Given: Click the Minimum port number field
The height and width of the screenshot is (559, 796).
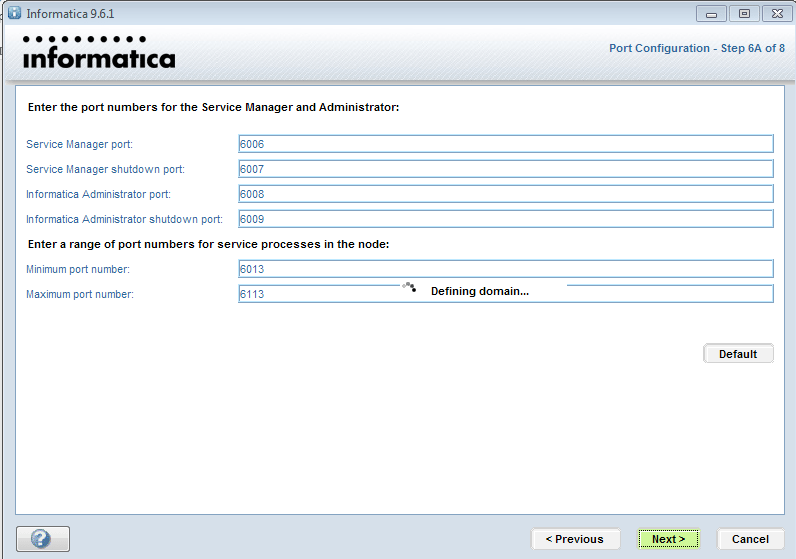Looking at the screenshot, I should (x=506, y=269).
